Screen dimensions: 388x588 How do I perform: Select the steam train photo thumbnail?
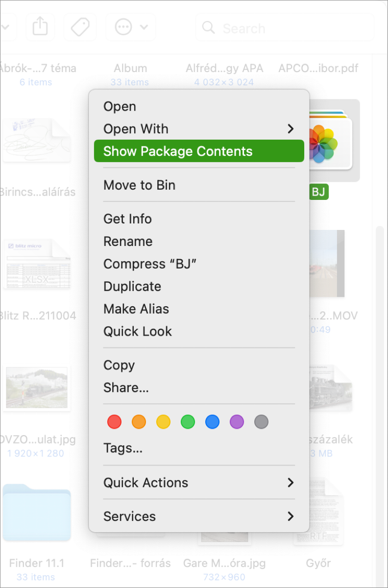coord(37,388)
